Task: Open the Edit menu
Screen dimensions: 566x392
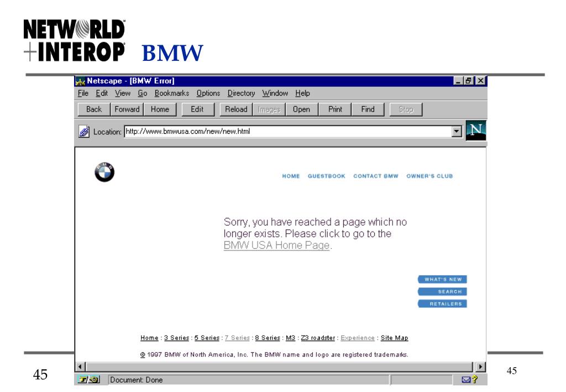Action: click(102, 93)
